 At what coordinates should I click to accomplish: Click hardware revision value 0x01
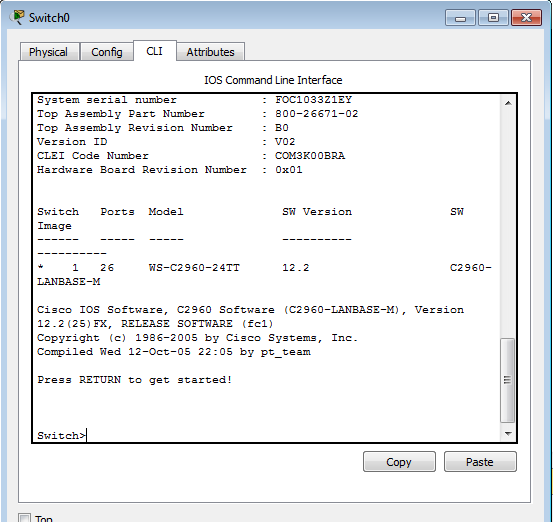click(x=288, y=170)
